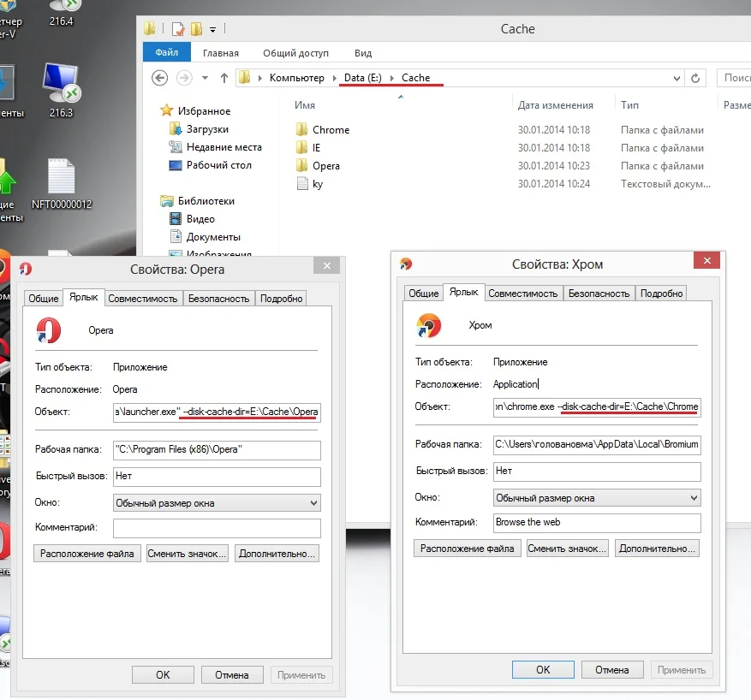
Task: Switch to Общие tab in Opera properties
Action: 43,299
